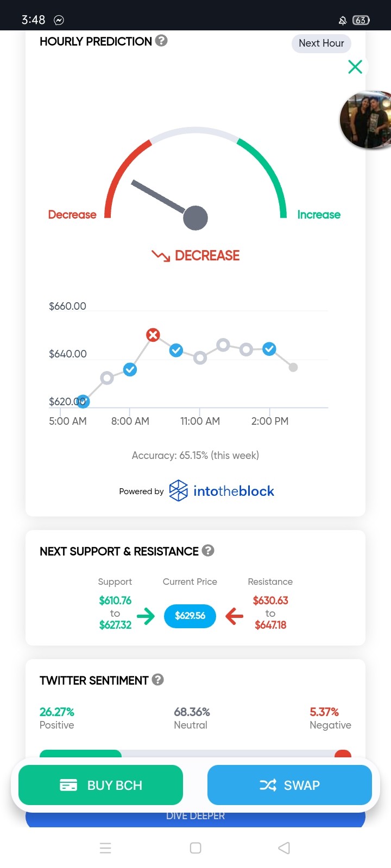The width and height of the screenshot is (391, 868).
Task: Tap the $629.56 current price pill
Action: [190, 616]
